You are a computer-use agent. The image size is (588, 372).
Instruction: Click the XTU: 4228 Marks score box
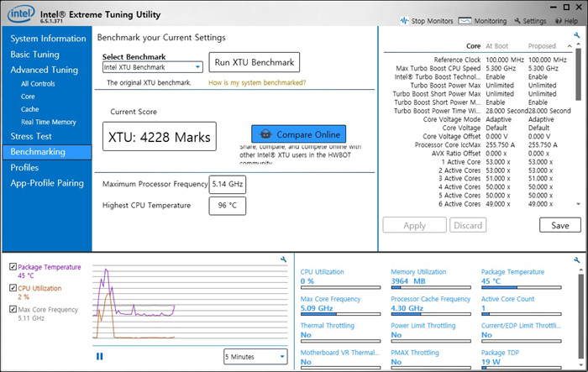(x=160, y=137)
